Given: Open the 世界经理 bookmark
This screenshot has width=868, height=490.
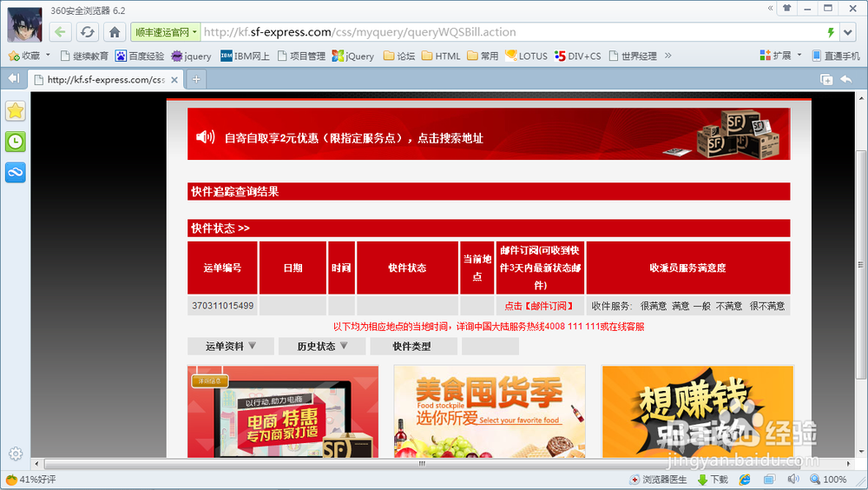Looking at the screenshot, I should (633, 56).
